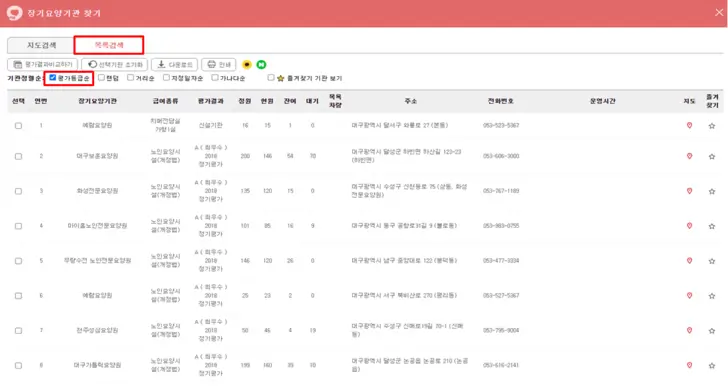Click the 운영시간 column header
This screenshot has width=728, height=386.
[x=603, y=101]
